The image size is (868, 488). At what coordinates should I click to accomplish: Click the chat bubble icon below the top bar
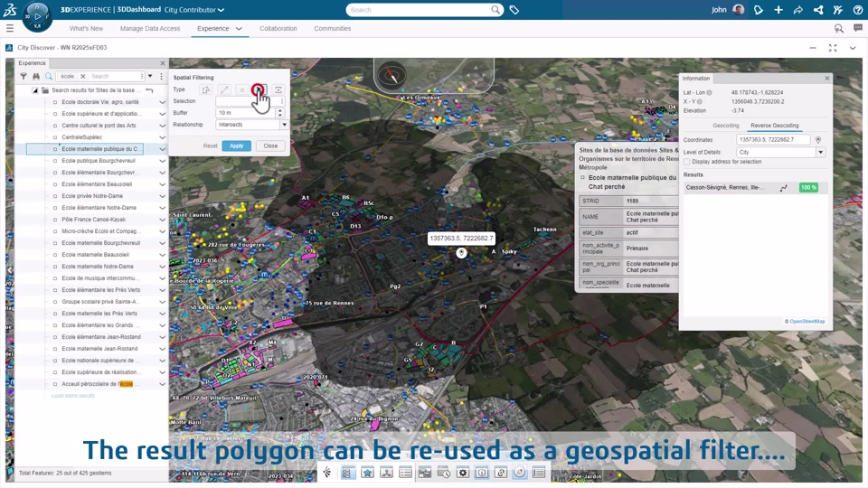(x=857, y=28)
